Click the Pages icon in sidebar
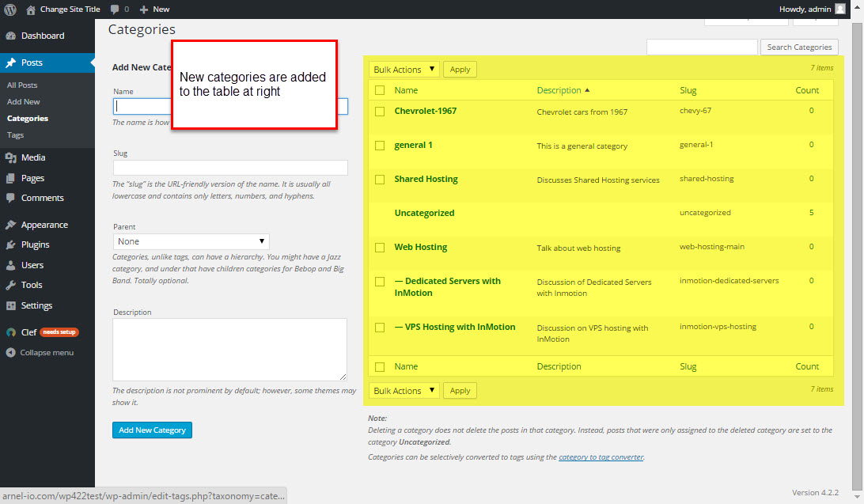The height and width of the screenshot is (504, 864). coord(10,179)
